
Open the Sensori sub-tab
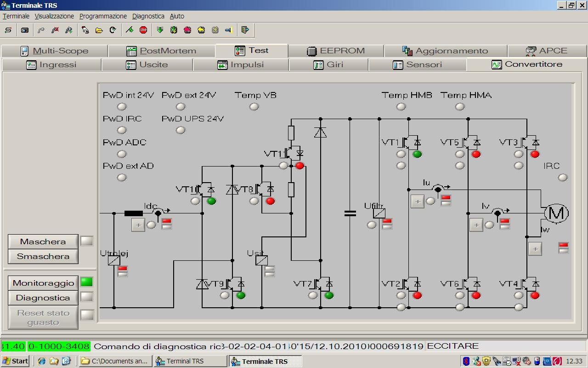click(417, 65)
